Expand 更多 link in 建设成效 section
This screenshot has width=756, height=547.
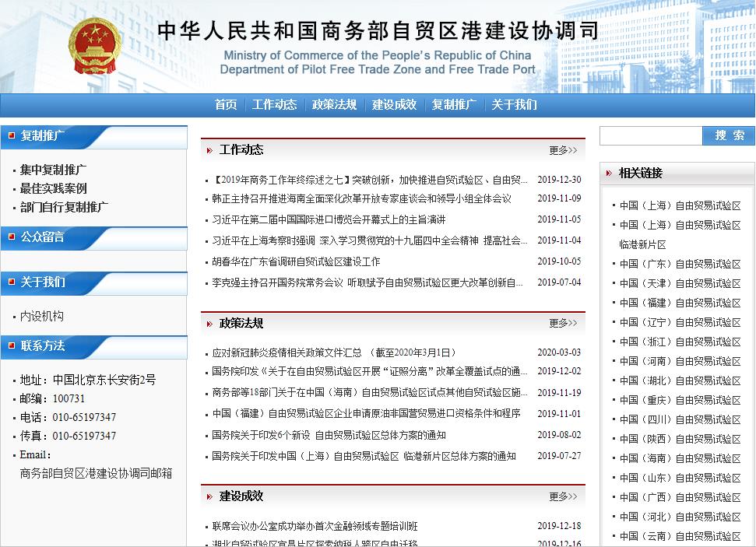(564, 496)
